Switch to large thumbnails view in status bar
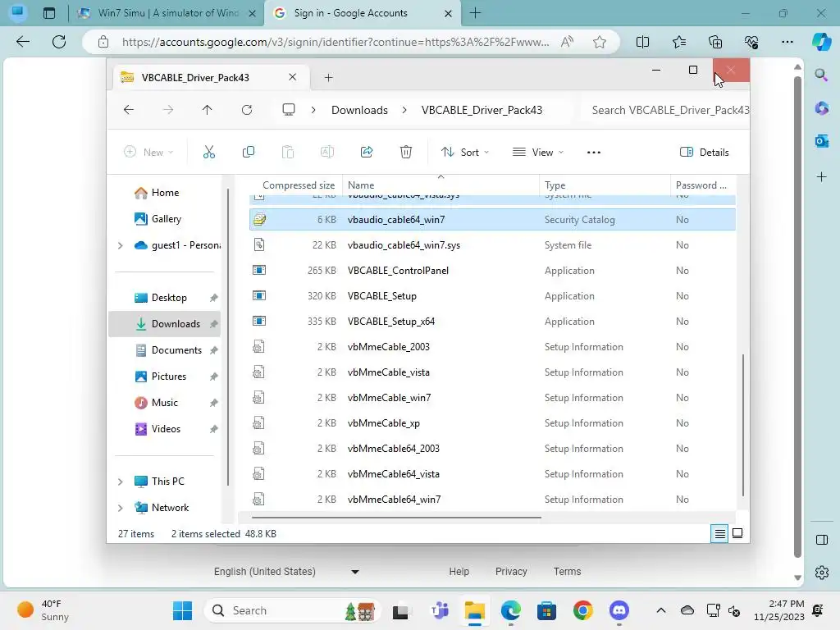This screenshot has height=630, width=840. 737,533
